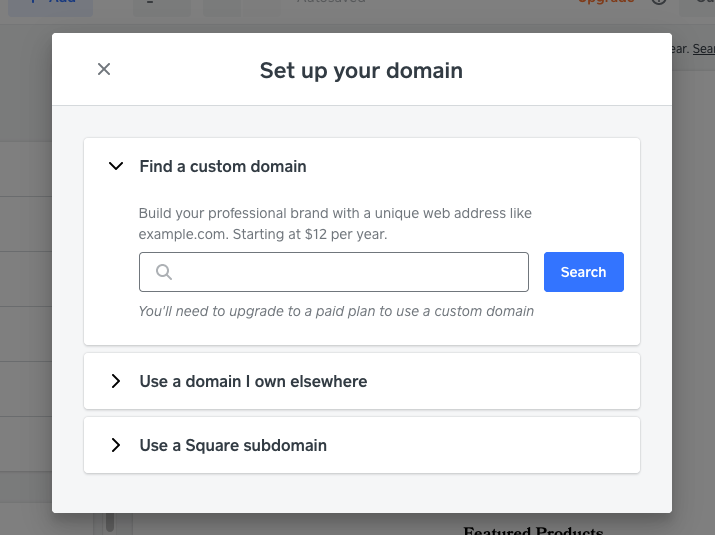715x535 pixels.
Task: Expand chevron beside Use a Square subdomain
Action: click(x=116, y=445)
